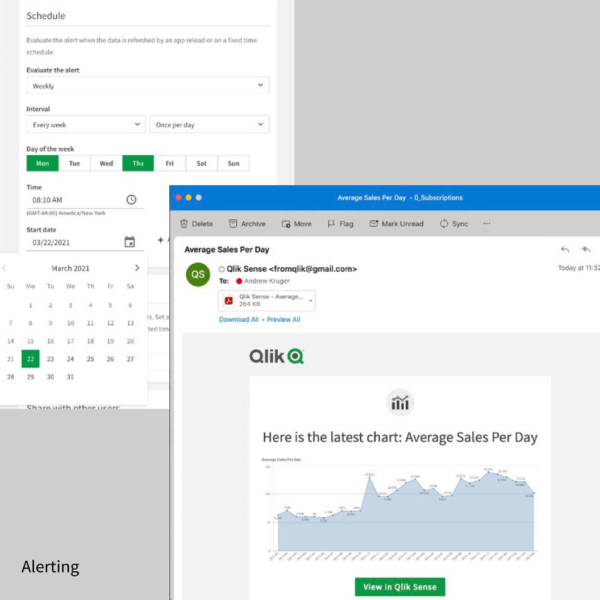Screen dimensions: 600x600
Task: Click the red close button of mail window
Action: click(x=178, y=197)
